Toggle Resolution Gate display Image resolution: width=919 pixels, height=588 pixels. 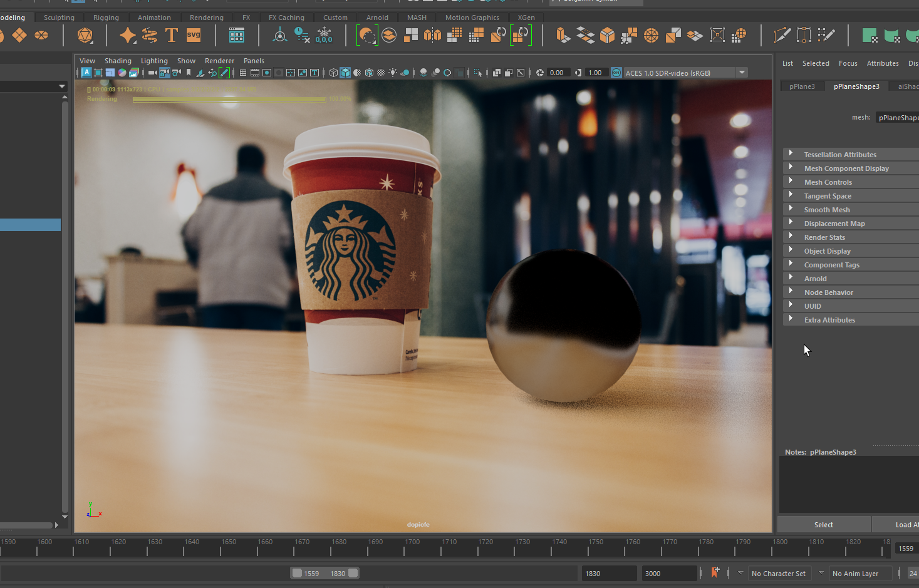[x=267, y=73]
